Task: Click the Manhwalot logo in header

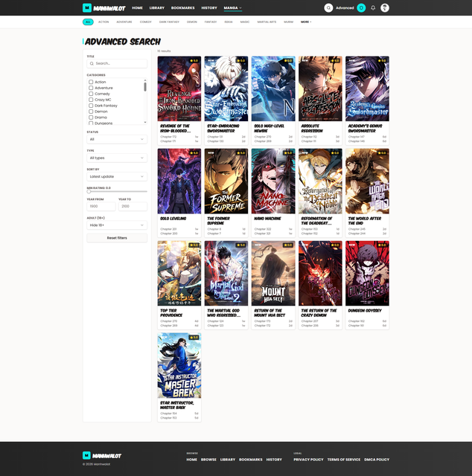Action: click(x=103, y=8)
